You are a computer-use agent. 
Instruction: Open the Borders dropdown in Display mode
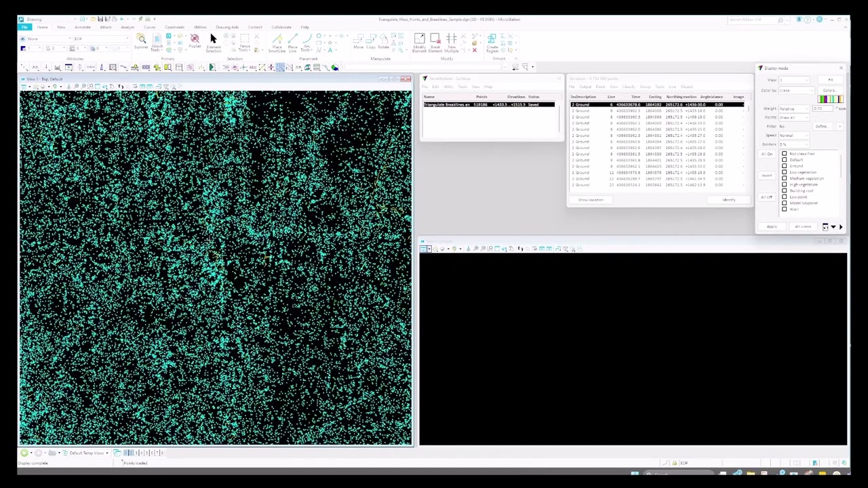pyautogui.click(x=794, y=144)
